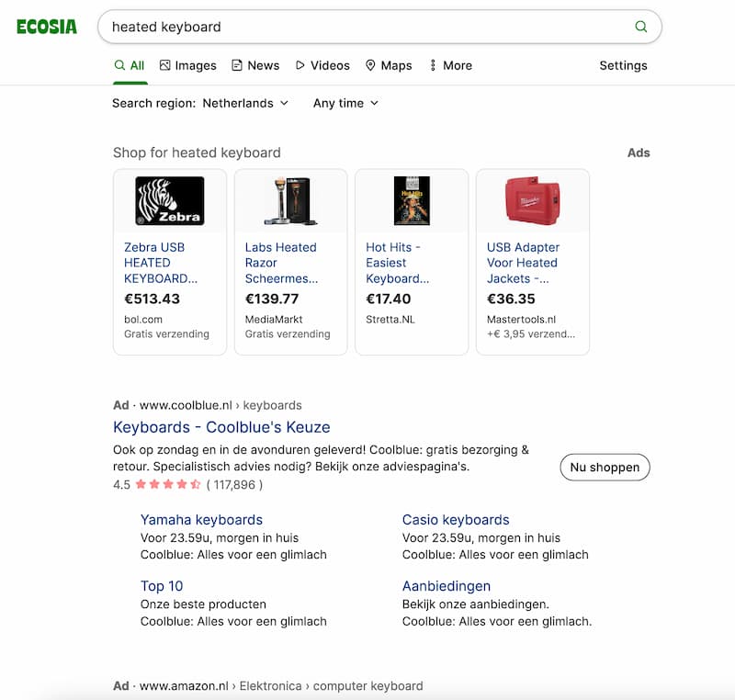
Task: Select the All tab
Action: (x=130, y=65)
